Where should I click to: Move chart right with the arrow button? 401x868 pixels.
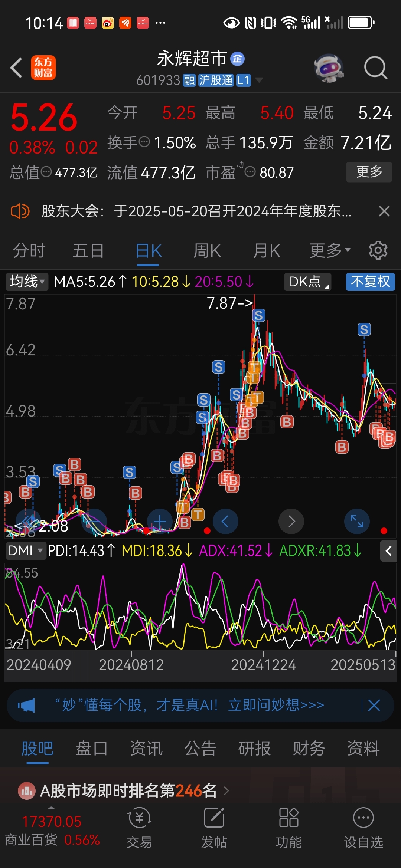point(291,522)
